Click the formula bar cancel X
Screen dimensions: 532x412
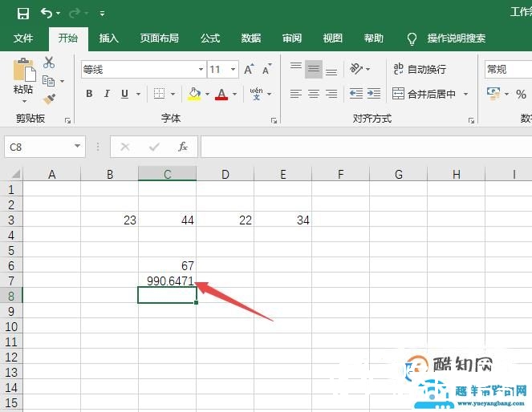tap(125, 147)
